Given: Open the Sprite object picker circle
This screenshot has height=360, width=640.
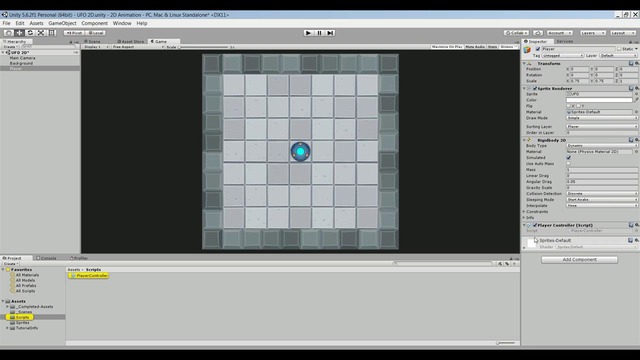Looking at the screenshot, I should [x=636, y=94].
